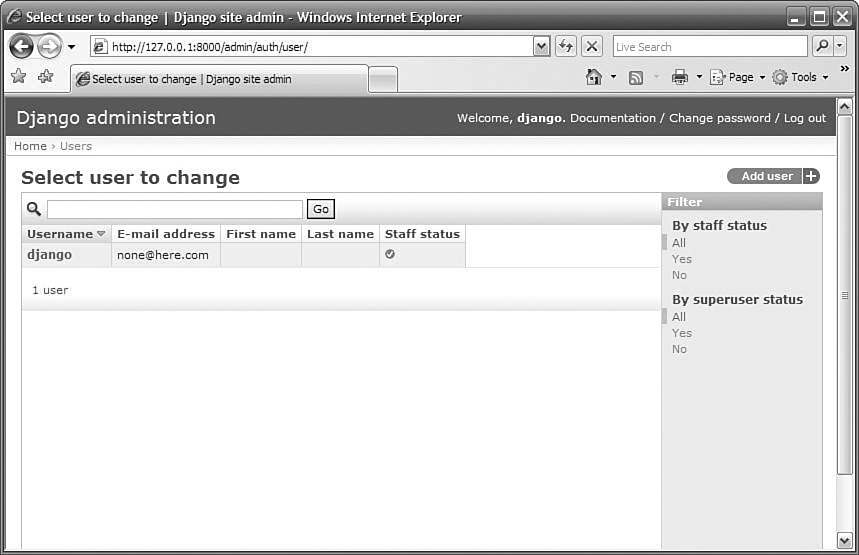Filter staff status by Yes
This screenshot has height=555, width=859.
(682, 259)
